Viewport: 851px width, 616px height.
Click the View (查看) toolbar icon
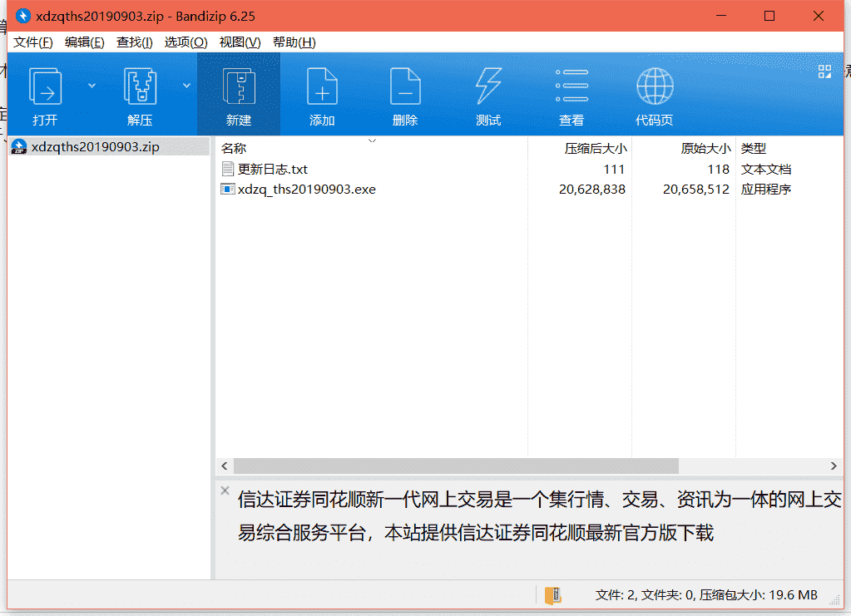click(x=571, y=86)
